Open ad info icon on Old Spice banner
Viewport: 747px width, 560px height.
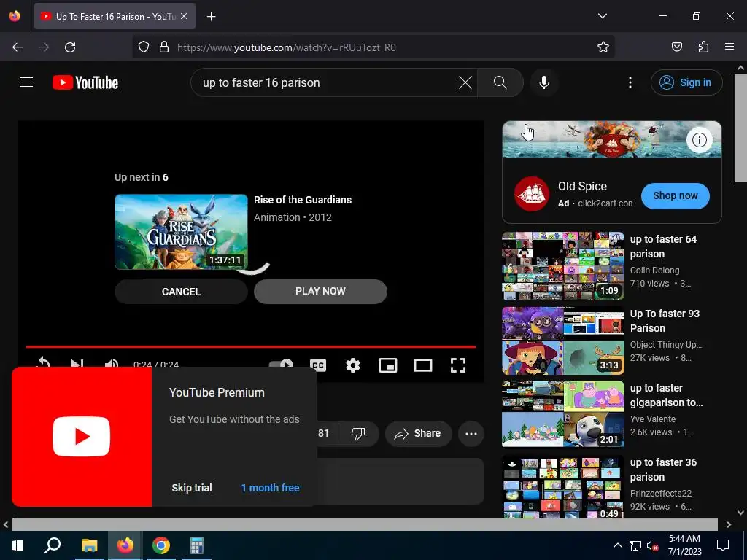tap(699, 140)
